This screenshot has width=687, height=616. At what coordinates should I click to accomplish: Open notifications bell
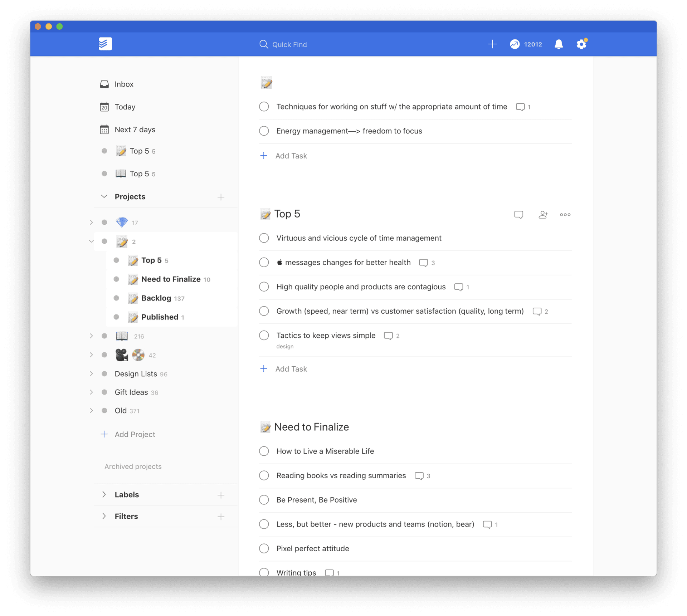tap(559, 44)
